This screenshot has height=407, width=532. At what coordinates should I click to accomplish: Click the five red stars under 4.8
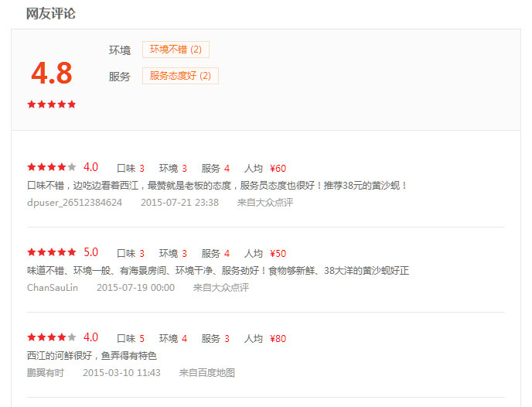52,104
